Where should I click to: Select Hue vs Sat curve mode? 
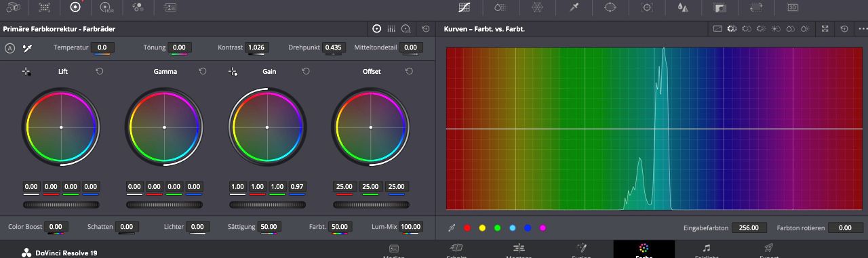click(x=747, y=29)
